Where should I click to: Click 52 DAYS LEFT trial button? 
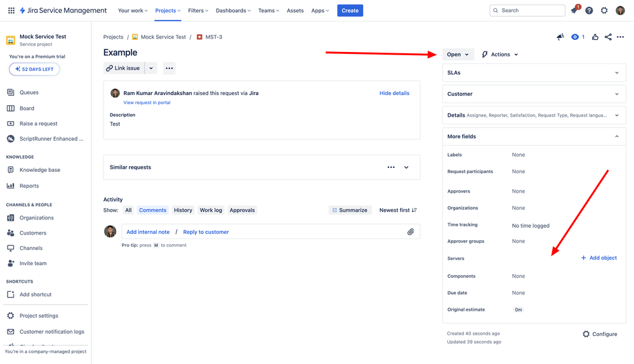(x=34, y=69)
